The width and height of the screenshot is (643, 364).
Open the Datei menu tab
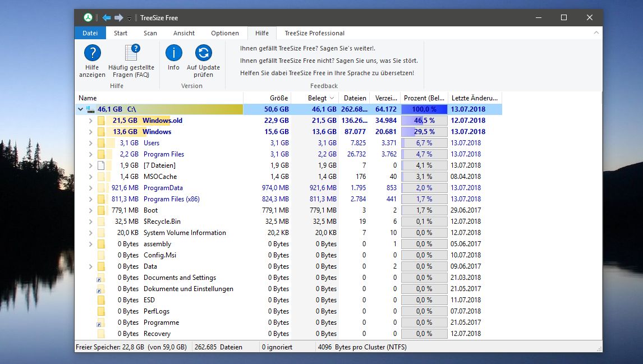coord(90,33)
